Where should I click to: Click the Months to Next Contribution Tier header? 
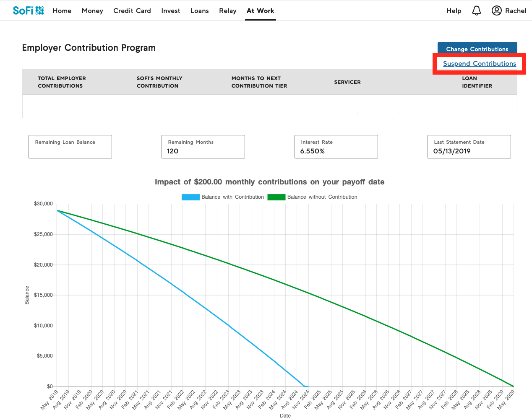(259, 82)
